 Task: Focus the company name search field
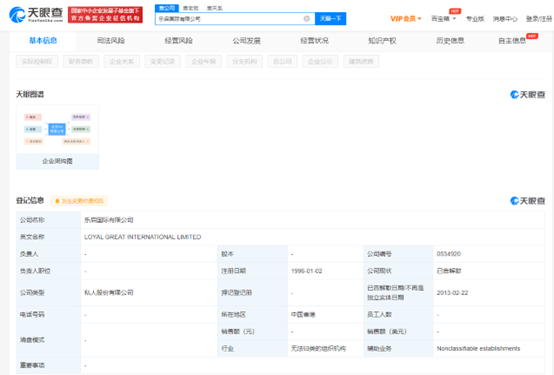point(230,18)
